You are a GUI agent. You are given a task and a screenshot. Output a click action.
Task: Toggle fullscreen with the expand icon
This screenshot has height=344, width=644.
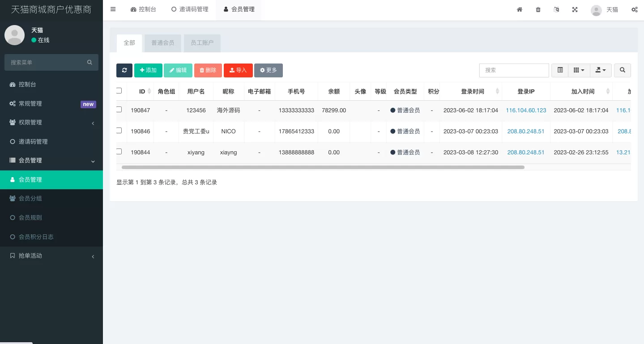point(575,9)
